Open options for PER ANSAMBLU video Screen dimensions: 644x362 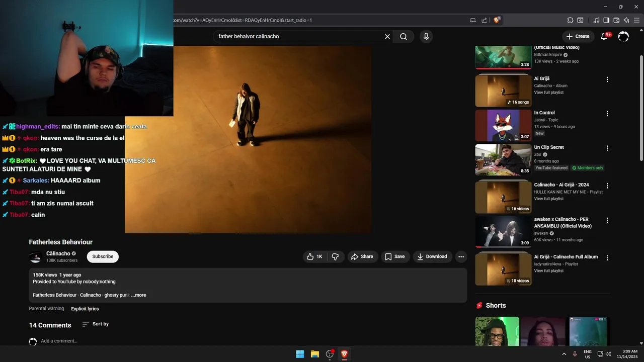click(x=607, y=220)
